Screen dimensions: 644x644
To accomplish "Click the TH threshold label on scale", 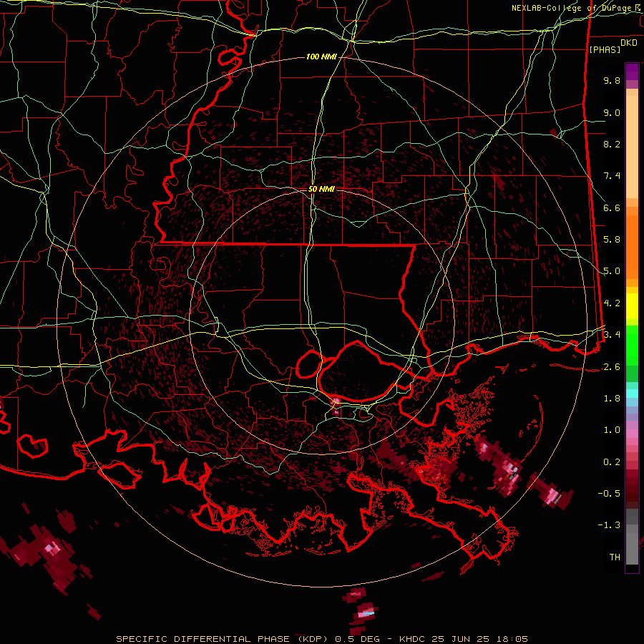I will point(615,557).
